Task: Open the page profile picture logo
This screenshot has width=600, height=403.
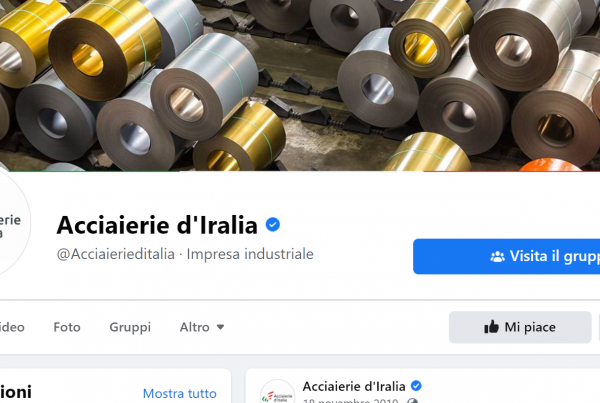Action: [11, 224]
